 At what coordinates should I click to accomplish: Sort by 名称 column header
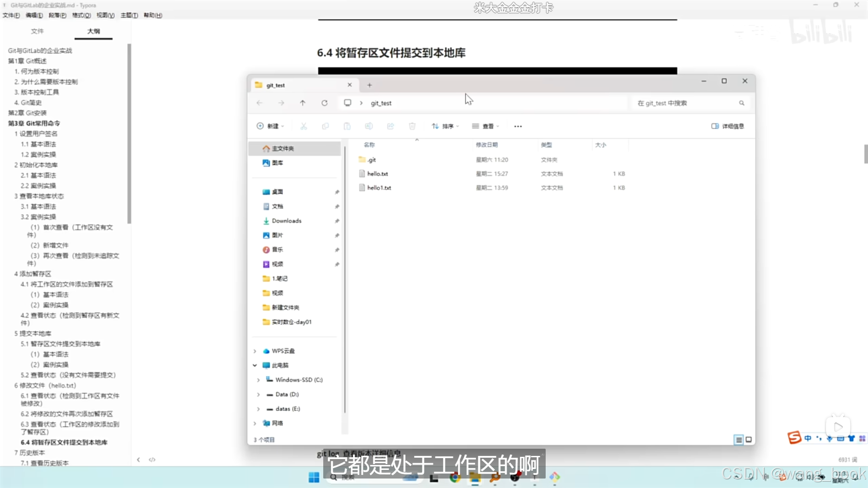[369, 145]
